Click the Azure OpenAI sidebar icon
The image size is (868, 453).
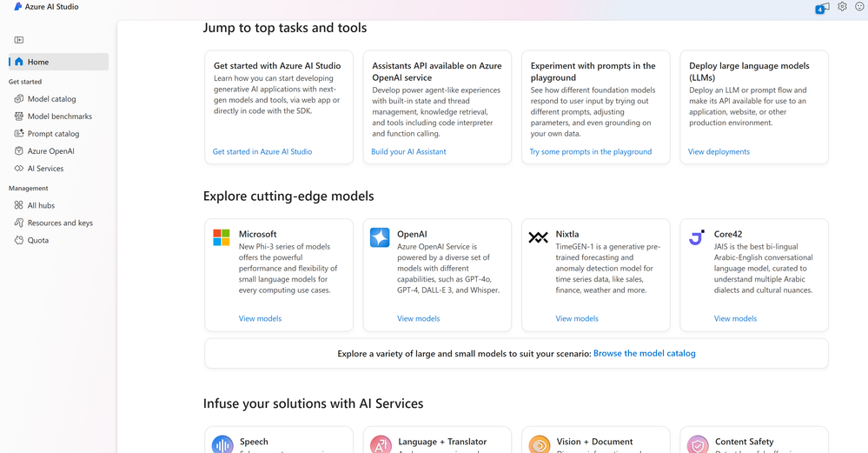[19, 150]
